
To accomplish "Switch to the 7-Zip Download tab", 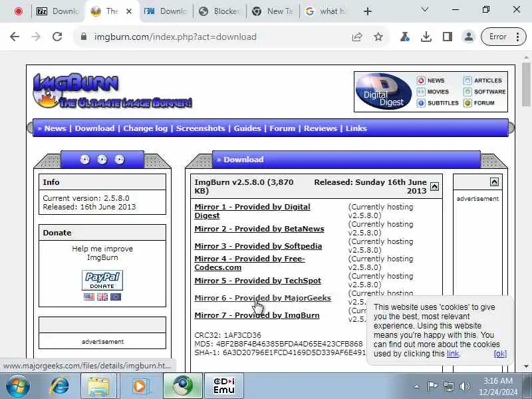I will point(57,11).
